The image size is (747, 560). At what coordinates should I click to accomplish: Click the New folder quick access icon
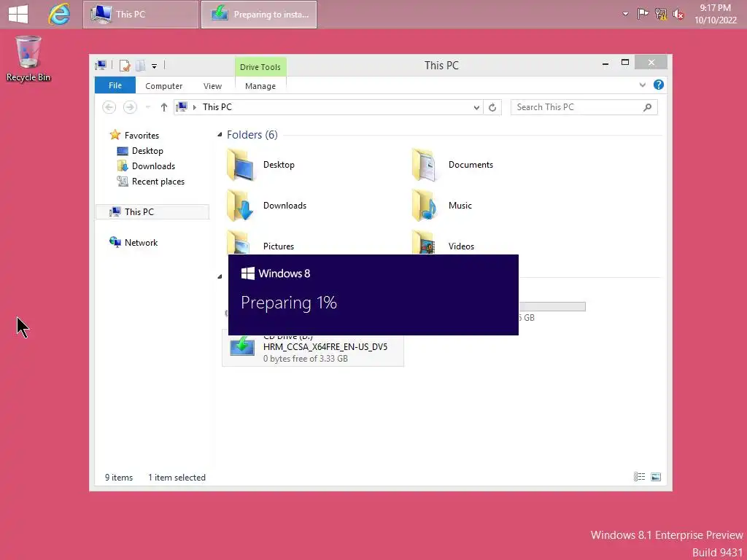coord(141,65)
